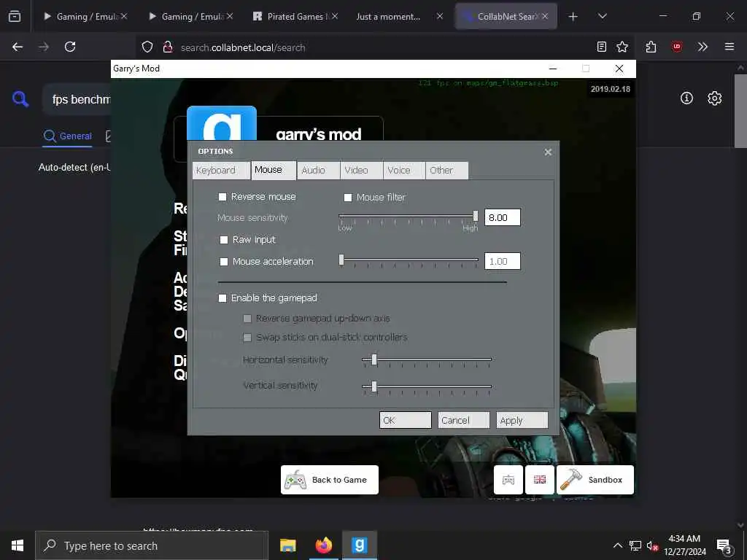This screenshot has width=747, height=560.
Task: Open search preferences gear icon
Action: point(715,98)
